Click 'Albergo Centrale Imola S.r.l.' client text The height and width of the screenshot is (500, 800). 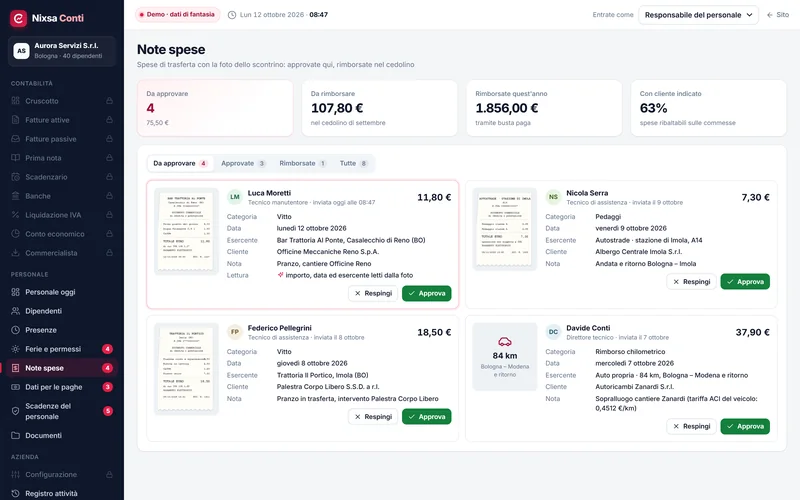tap(638, 252)
